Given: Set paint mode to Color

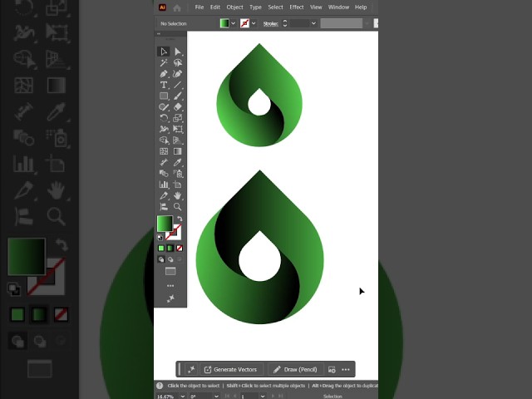Looking at the screenshot, I should pyautogui.click(x=161, y=249).
